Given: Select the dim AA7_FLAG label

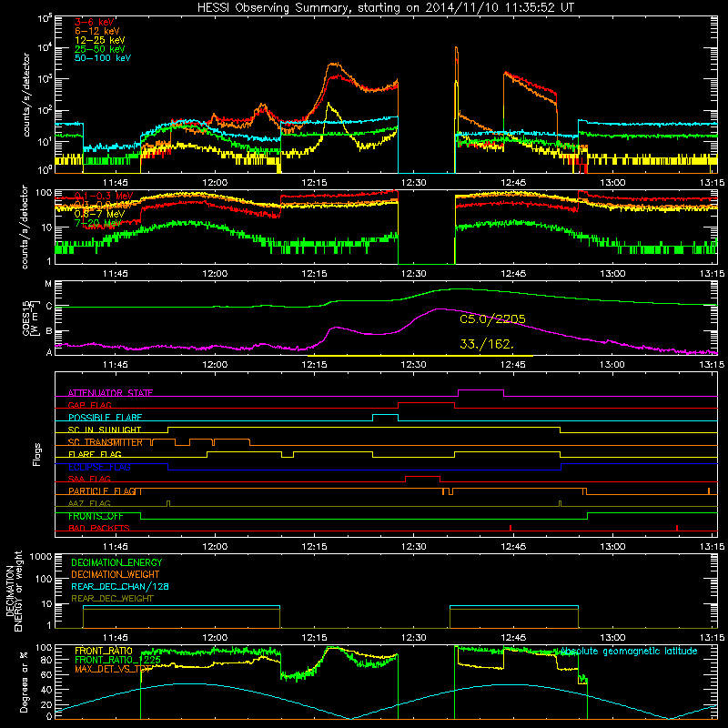Looking at the screenshot, I should (x=89, y=504).
